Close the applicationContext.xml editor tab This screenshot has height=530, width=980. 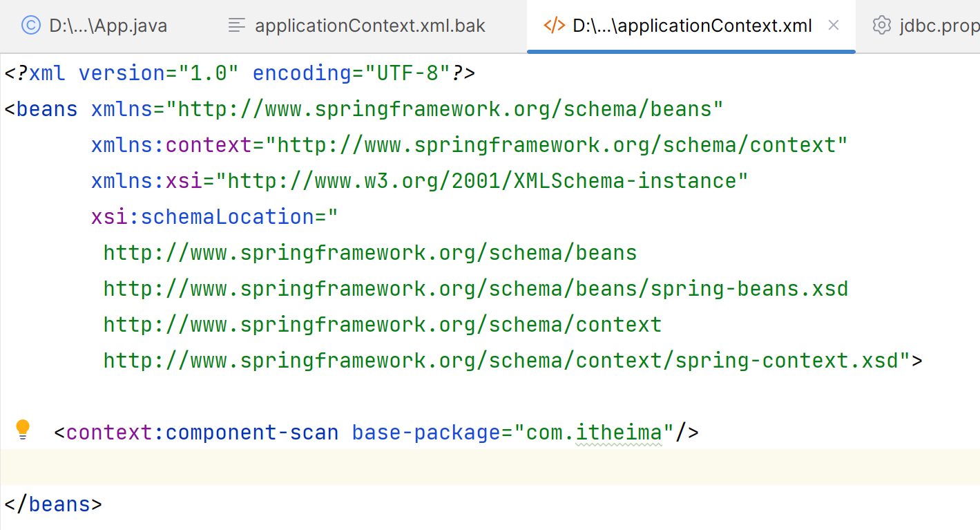pos(833,25)
